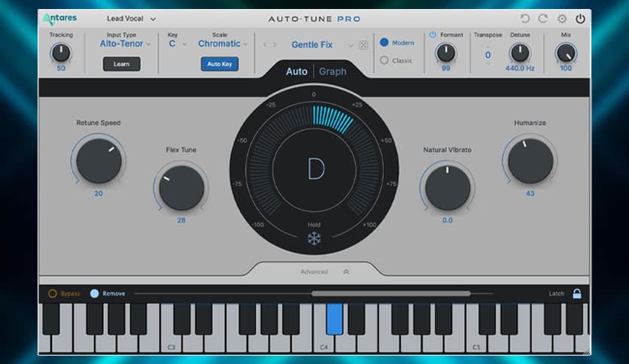Click the Transpose value 0

coord(488,55)
